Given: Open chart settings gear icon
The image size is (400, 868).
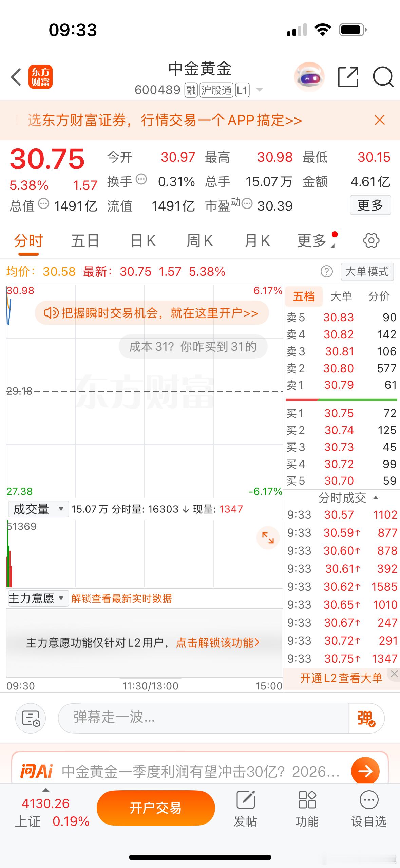Looking at the screenshot, I should (x=371, y=240).
